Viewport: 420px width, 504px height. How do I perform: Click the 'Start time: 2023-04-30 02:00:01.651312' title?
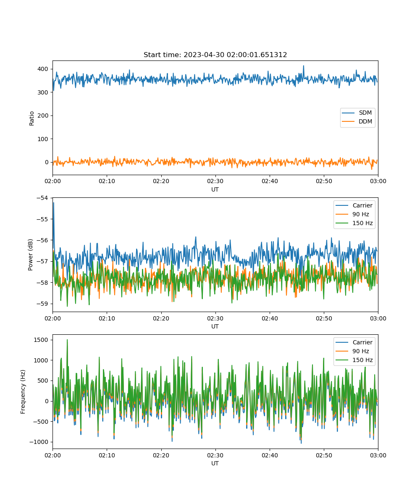coord(215,55)
